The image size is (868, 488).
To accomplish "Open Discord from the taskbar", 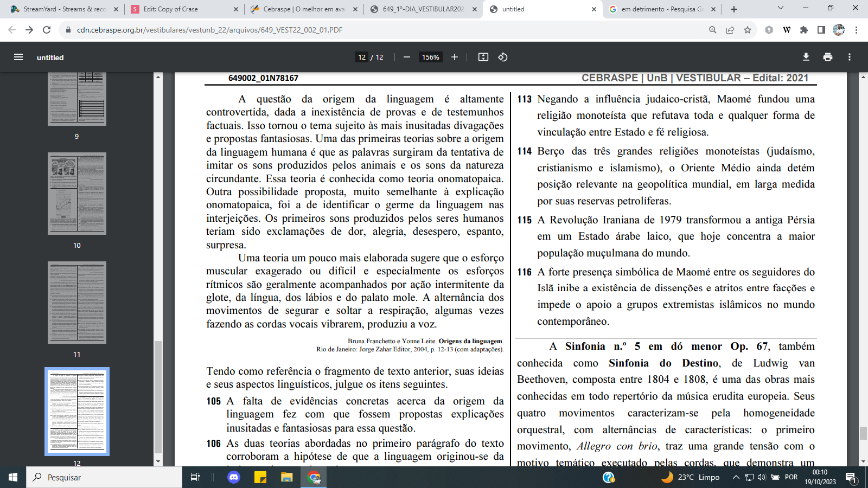I will (234, 477).
